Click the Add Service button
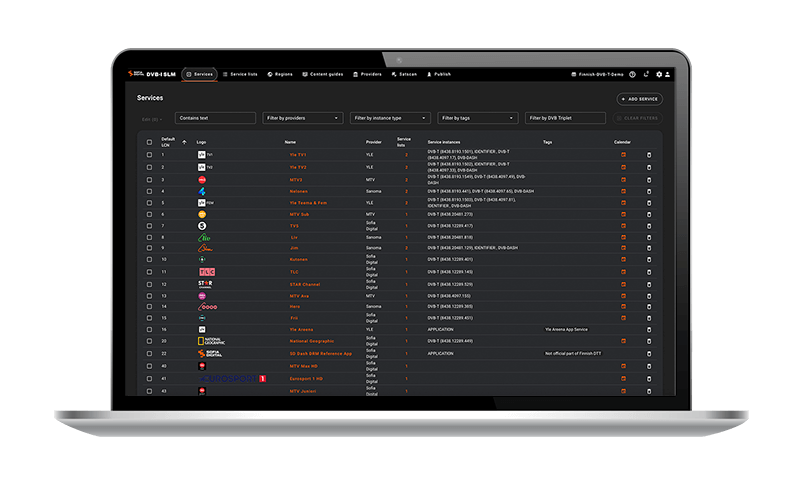This screenshot has height=500, width=800. (639, 99)
